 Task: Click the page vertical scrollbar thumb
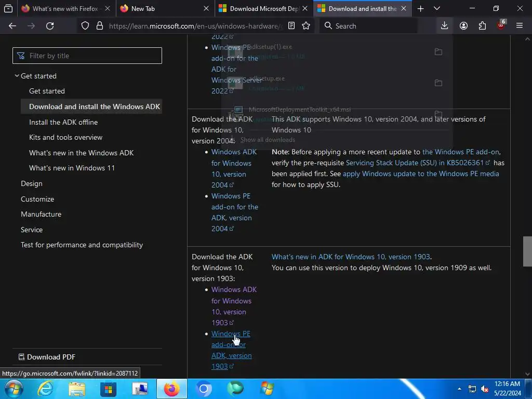[x=527, y=251]
